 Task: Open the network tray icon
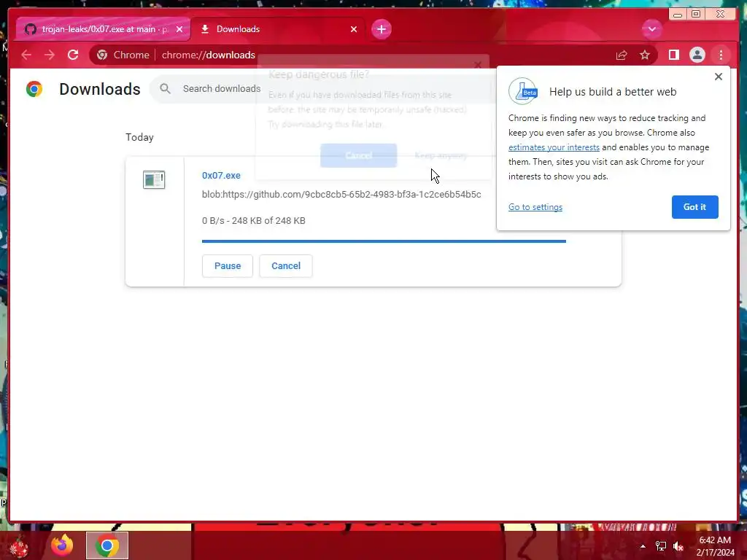[x=661, y=546]
